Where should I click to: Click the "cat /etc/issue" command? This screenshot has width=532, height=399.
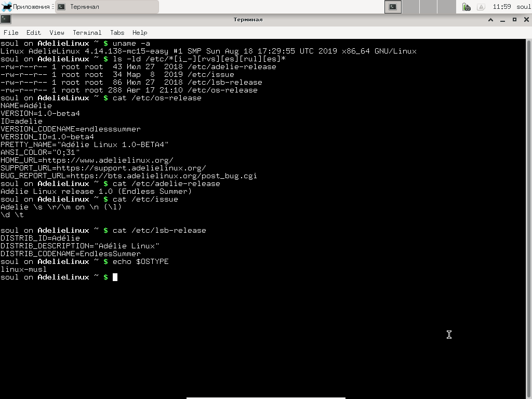[145, 199]
